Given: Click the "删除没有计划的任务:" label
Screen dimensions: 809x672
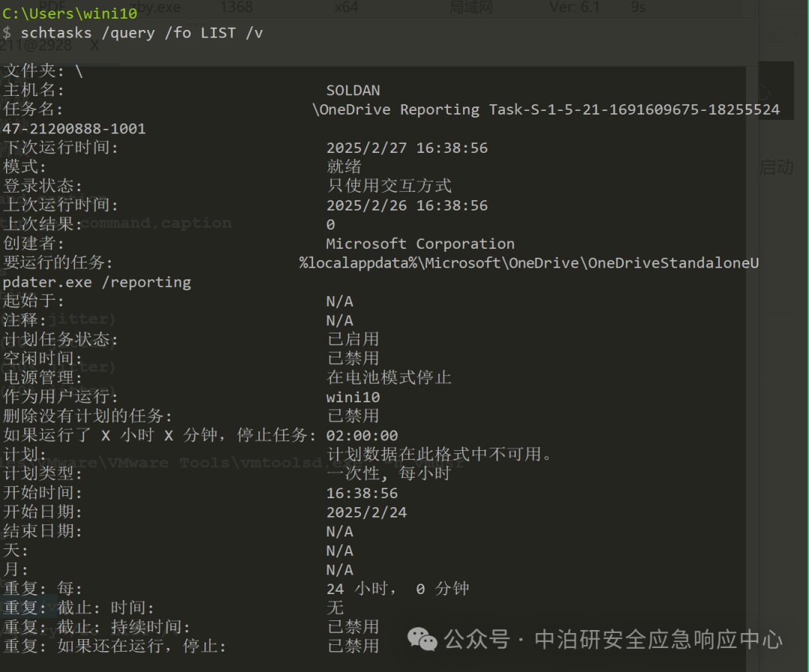Looking at the screenshot, I should (88, 416).
